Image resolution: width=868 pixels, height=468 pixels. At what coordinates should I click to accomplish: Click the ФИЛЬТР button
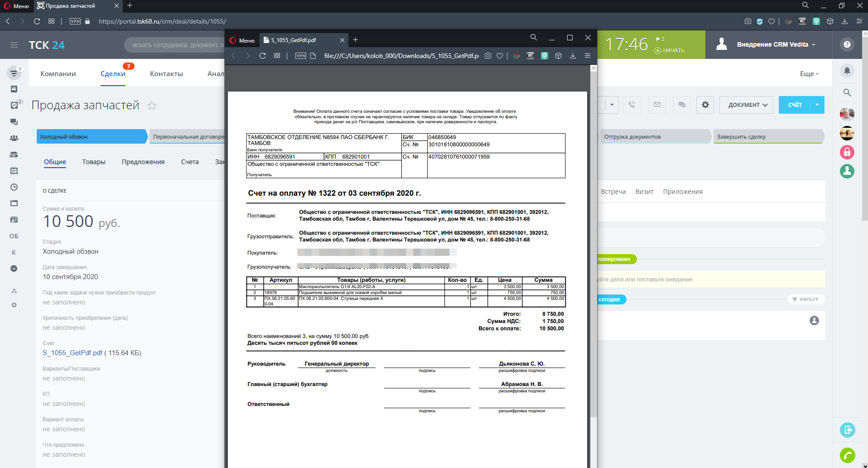tap(805, 299)
